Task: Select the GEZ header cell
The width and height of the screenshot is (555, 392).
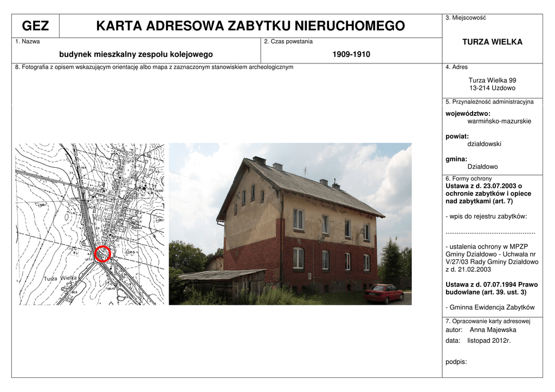Action: 35,26
